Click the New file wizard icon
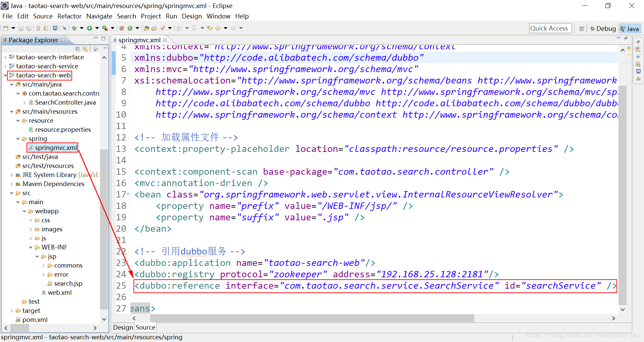 point(6,28)
